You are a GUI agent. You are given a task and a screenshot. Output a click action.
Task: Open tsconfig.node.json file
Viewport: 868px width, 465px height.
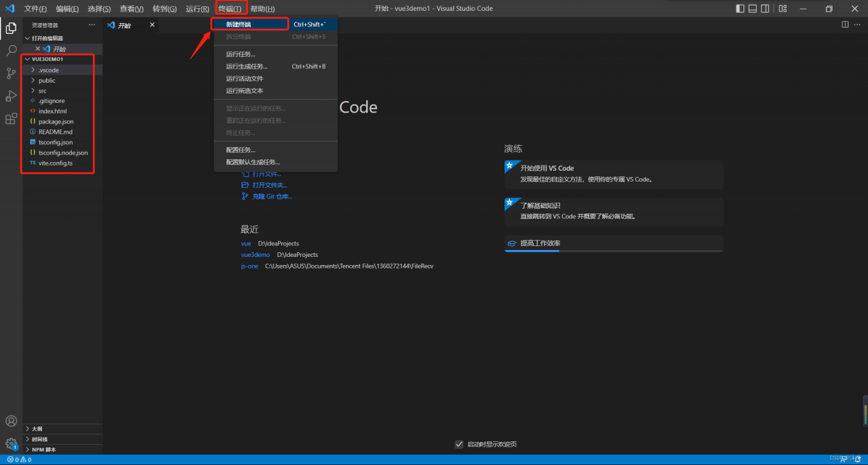click(62, 153)
